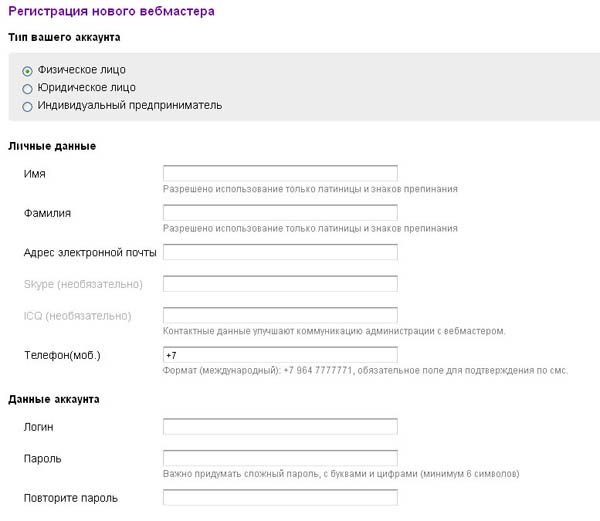The image size is (600, 521).
Task: Focus the Повторите пароль field
Action: click(x=280, y=498)
